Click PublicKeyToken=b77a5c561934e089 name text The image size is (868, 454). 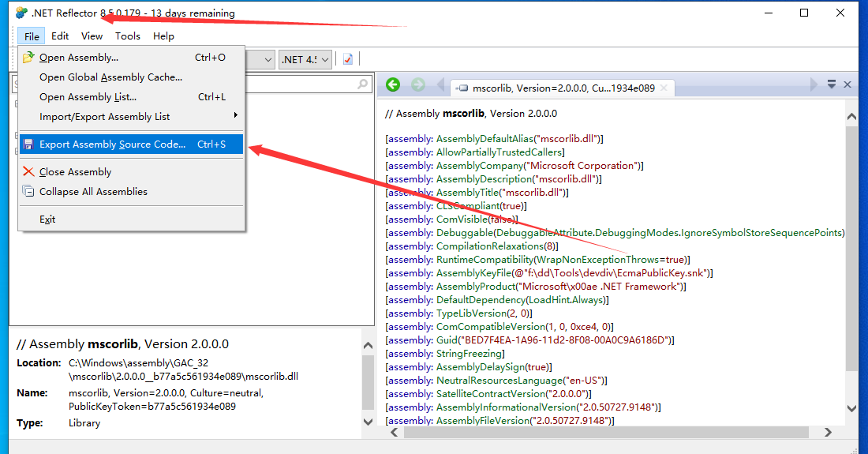pyautogui.click(x=152, y=407)
